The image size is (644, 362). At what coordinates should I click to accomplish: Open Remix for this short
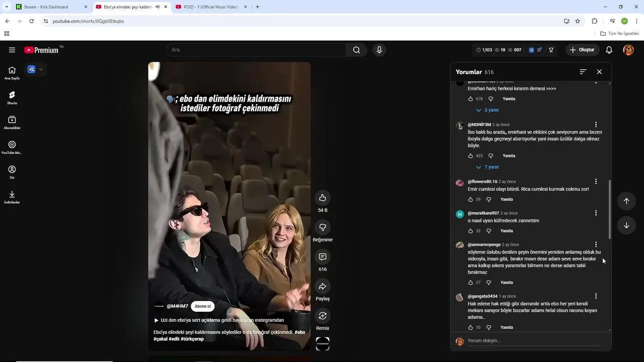[x=323, y=316]
